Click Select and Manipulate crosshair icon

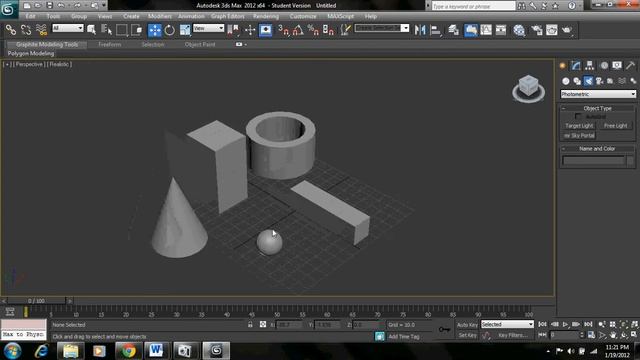pyautogui.click(x=250, y=30)
